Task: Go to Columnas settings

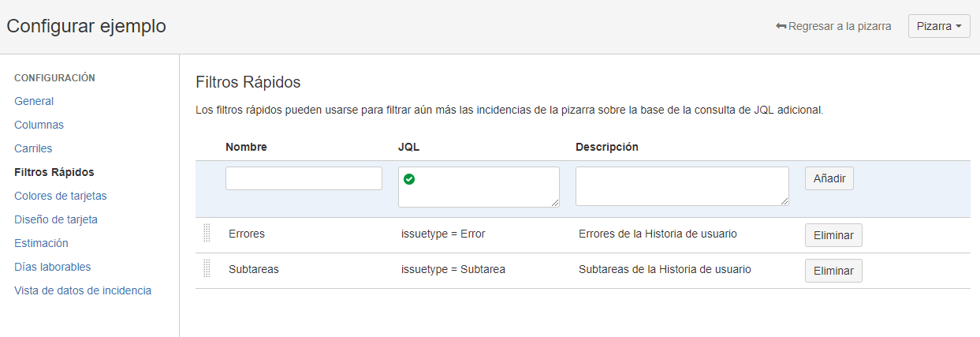Action: [39, 125]
